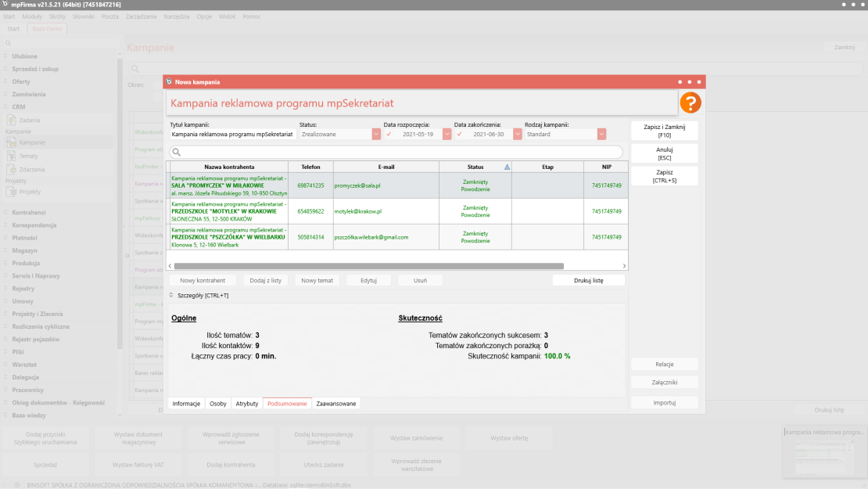Screen dimensions: 868x489
Task: Click the contractor table horizontal scrollbar
Action: 368,266
